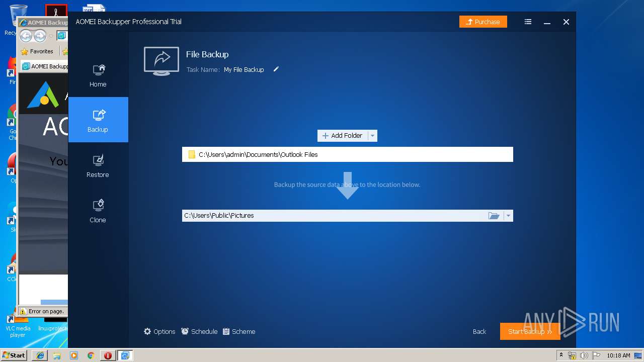644x362 pixels.
Task: Open the Schedule settings
Action: (x=199, y=331)
